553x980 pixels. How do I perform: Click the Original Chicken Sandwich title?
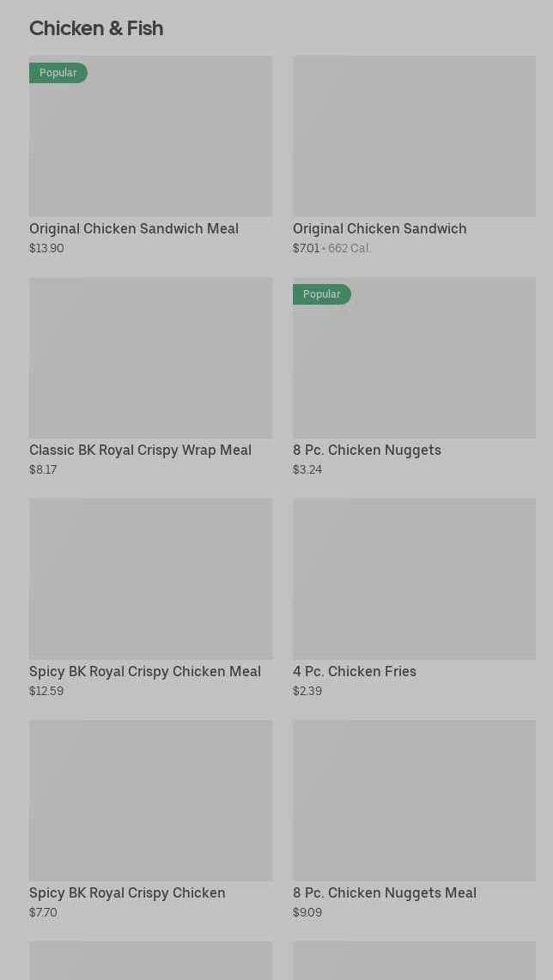point(380,229)
